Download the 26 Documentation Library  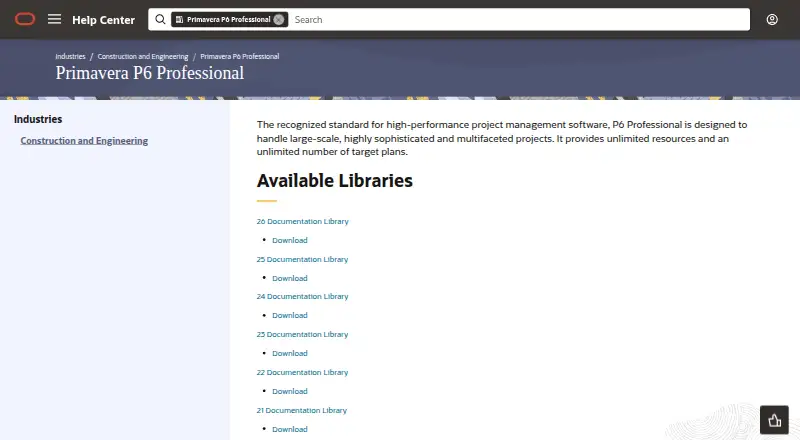[290, 240]
